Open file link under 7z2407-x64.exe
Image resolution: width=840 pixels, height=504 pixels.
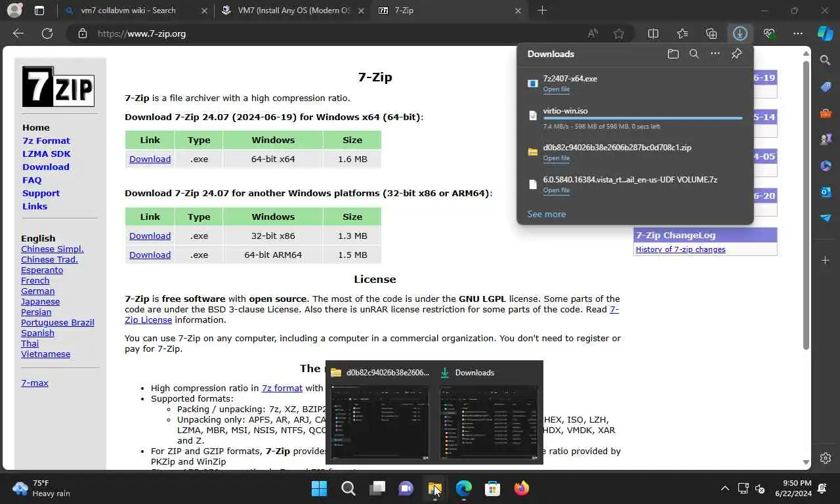[x=556, y=89]
